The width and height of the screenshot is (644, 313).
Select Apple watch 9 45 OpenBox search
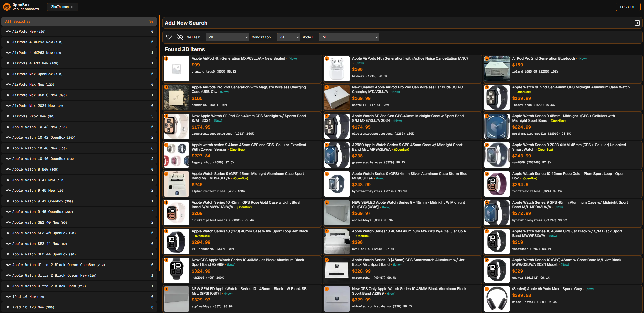(x=79, y=212)
